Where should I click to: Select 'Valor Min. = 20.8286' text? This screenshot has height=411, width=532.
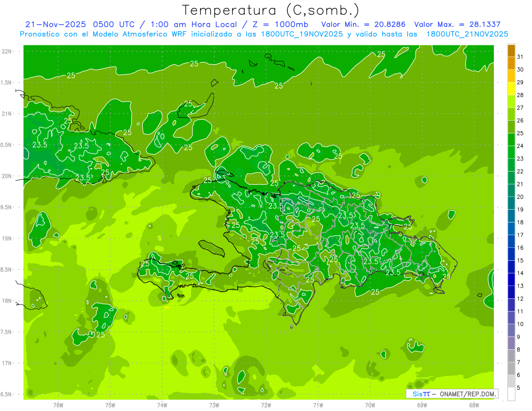363,24
